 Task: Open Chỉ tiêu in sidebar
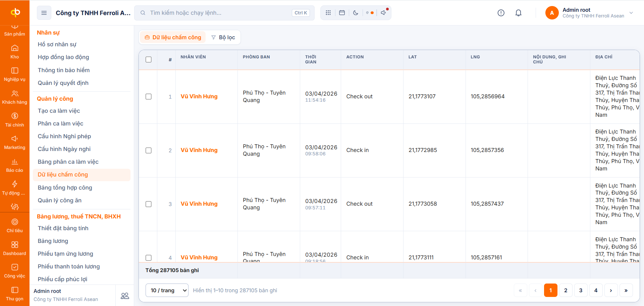click(15, 226)
